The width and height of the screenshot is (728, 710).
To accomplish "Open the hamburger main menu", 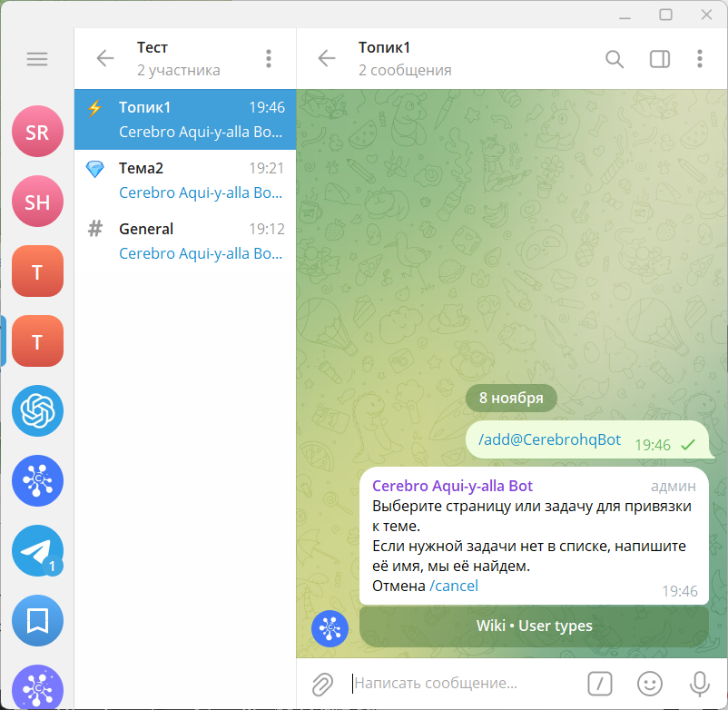I will tap(37, 59).
